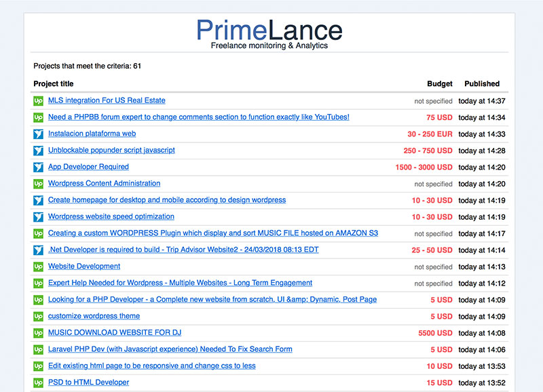
Task: Open Website Development project link
Action: tap(84, 267)
